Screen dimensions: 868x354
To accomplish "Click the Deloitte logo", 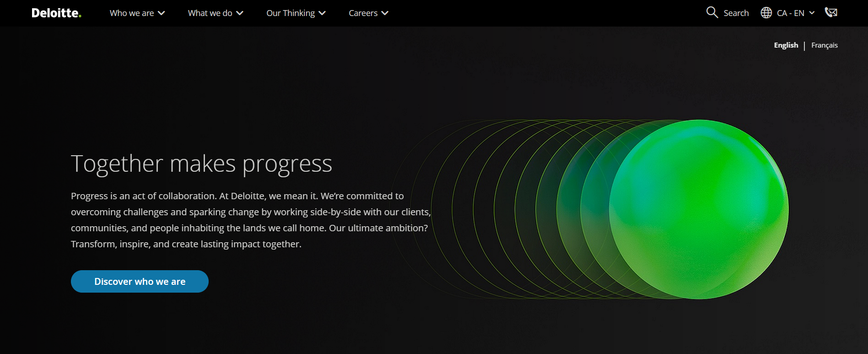I will click(56, 13).
